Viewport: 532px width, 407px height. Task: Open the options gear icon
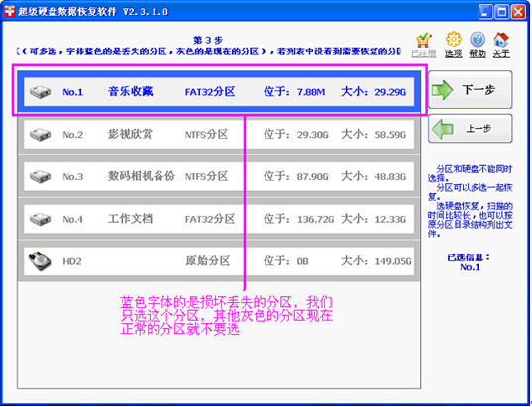click(454, 40)
